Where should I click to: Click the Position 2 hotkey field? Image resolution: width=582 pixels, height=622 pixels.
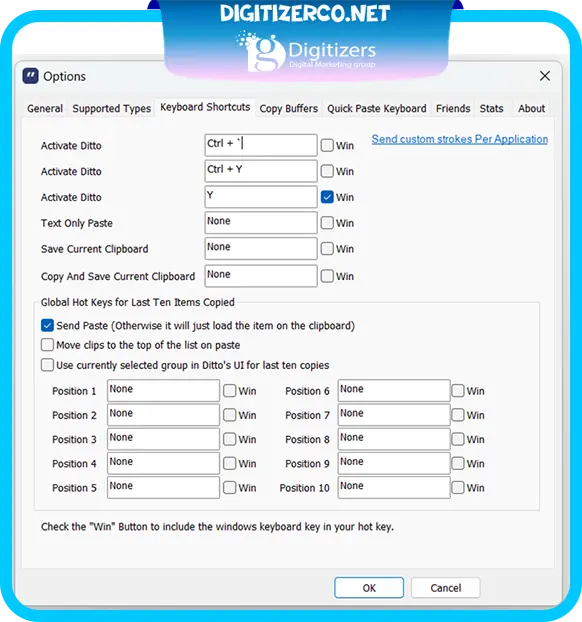point(163,415)
